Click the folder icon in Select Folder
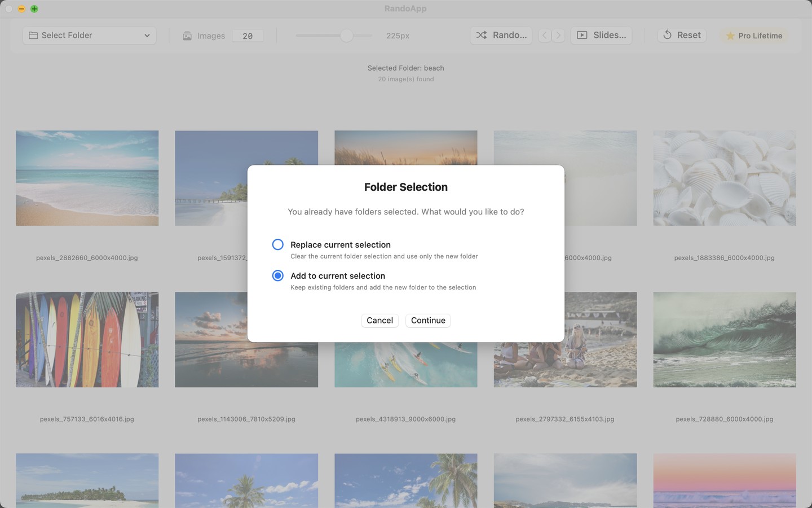The width and height of the screenshot is (812, 508). pos(33,36)
